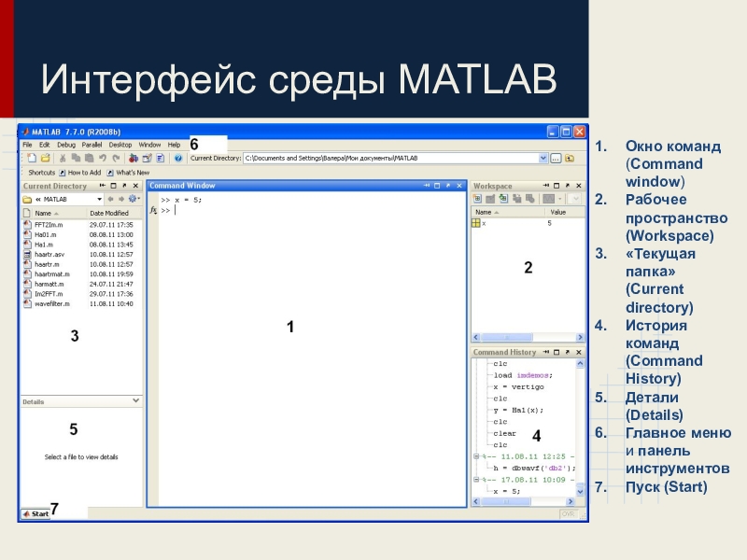
Task: Click the Workspace horizontal scrollbar
Action: click(x=528, y=337)
